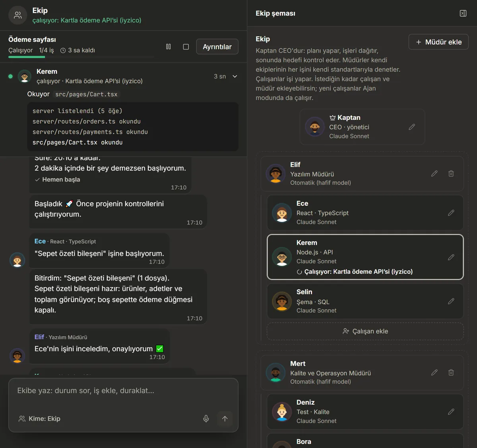Viewport: 477px width, 448px height.
Task: Edit Ece's settings pencil icon
Action: (x=451, y=213)
